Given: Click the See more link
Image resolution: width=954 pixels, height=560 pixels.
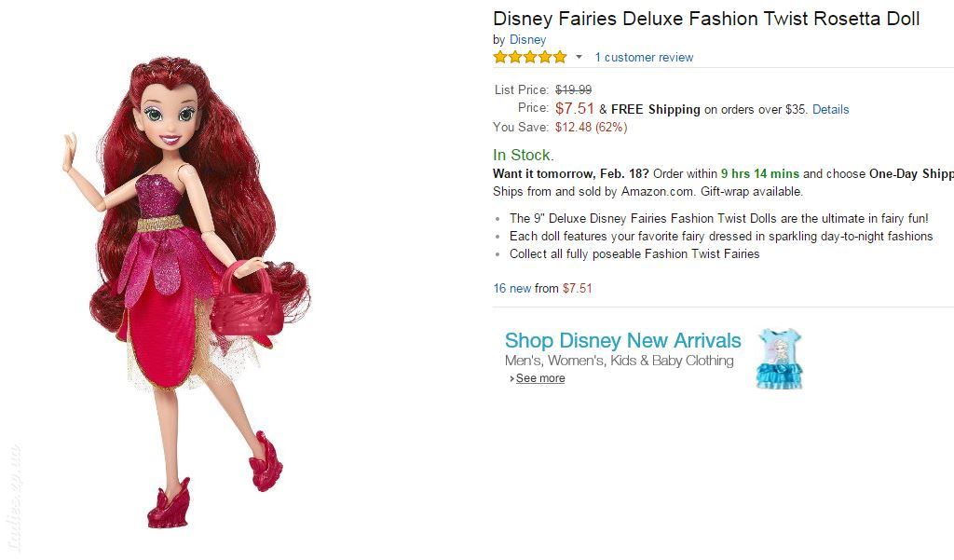Looking at the screenshot, I should [540, 378].
